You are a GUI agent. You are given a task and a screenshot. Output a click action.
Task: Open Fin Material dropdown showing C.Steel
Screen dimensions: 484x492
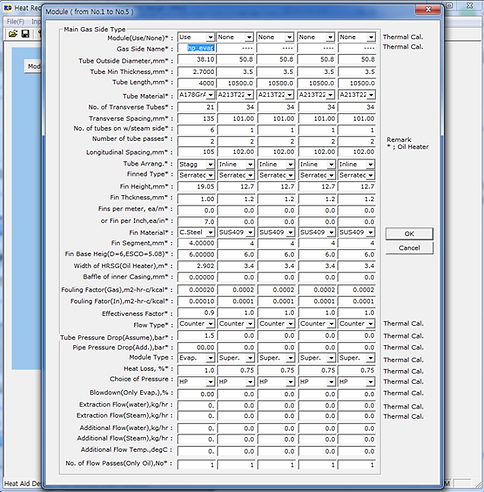click(210, 232)
